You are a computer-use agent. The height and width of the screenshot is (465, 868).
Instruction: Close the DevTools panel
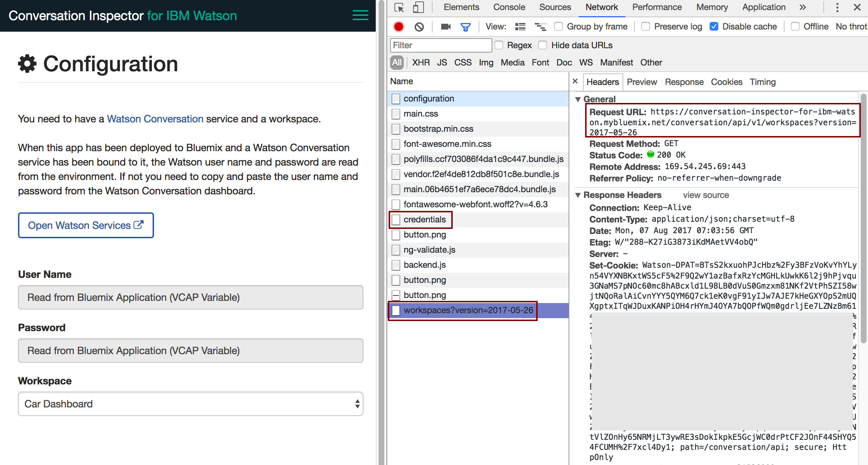pos(857,8)
